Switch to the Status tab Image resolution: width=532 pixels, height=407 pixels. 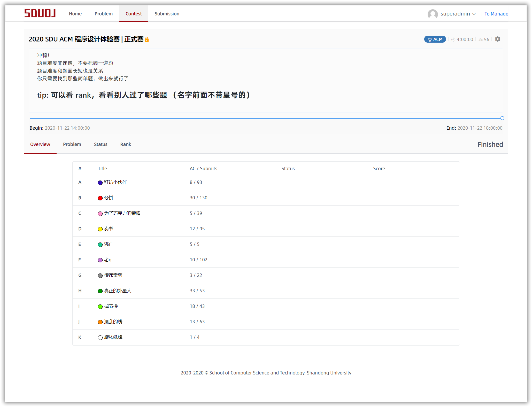click(x=101, y=144)
